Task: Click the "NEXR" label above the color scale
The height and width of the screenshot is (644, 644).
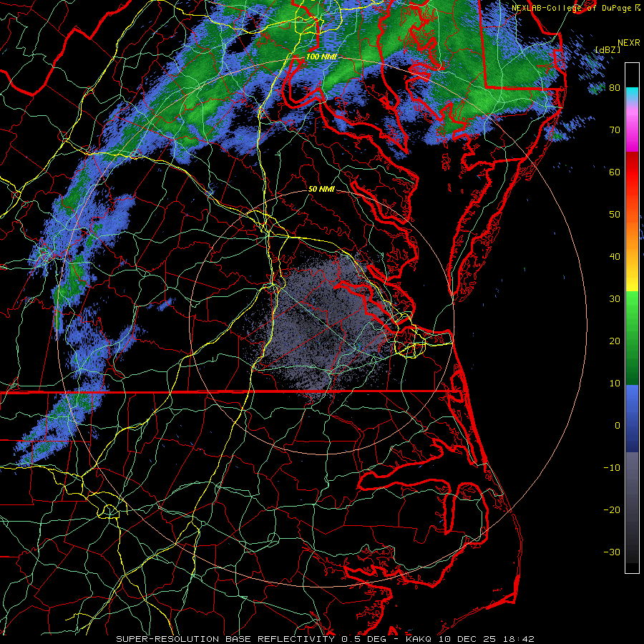Action: pos(628,43)
